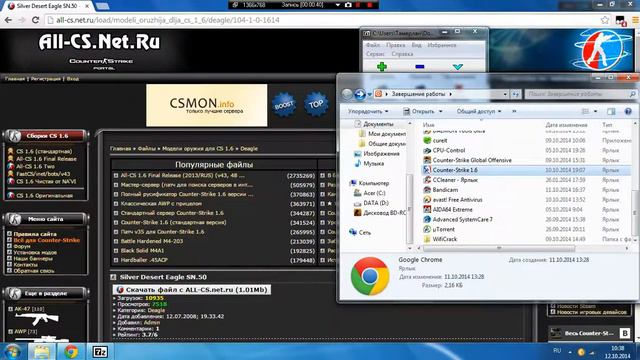Image resolution: width=640 pixels, height=360 pixels.
Task: Click the blue minus icon in 7-Zip window
Action: coord(419,67)
